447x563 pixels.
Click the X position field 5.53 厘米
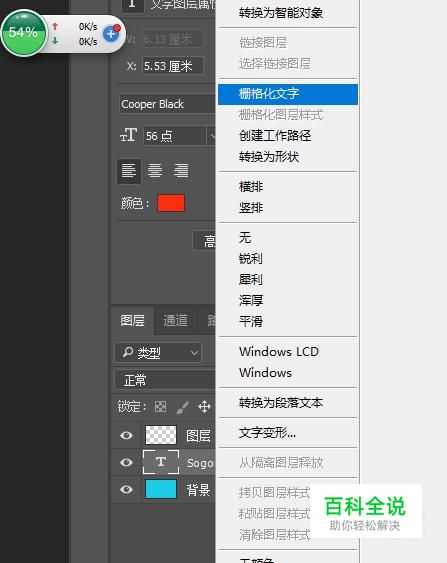pyautogui.click(x=173, y=66)
